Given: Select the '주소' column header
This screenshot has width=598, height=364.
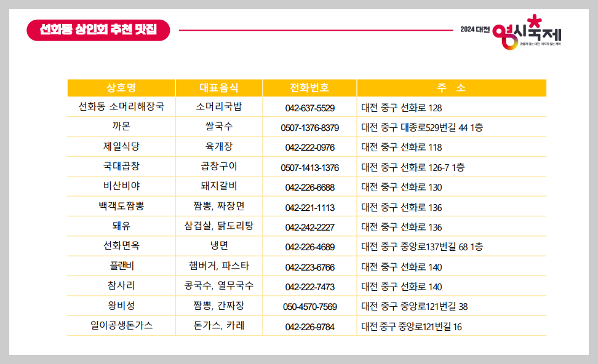Looking at the screenshot, I should (451, 88).
